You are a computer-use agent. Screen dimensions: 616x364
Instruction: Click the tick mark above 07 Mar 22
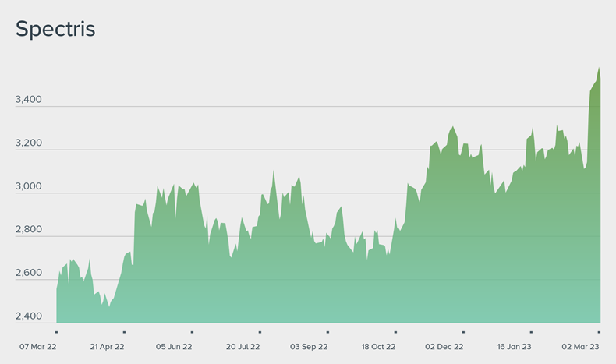pos(56,332)
